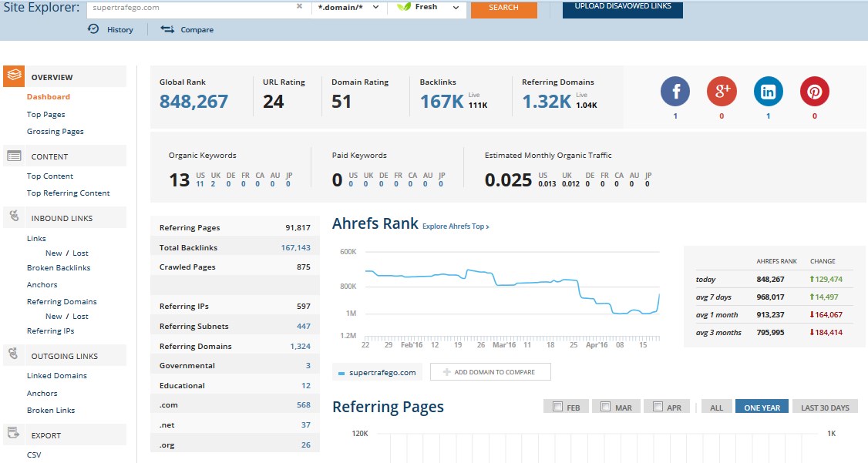The height and width of the screenshot is (463, 868).
Task: Check the APR checkbox
Action: 658,407
